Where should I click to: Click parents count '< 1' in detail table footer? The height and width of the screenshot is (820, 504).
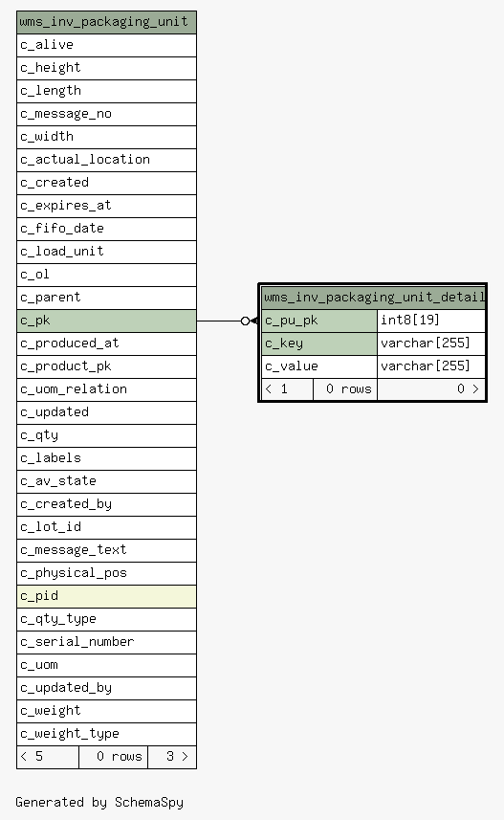point(287,389)
